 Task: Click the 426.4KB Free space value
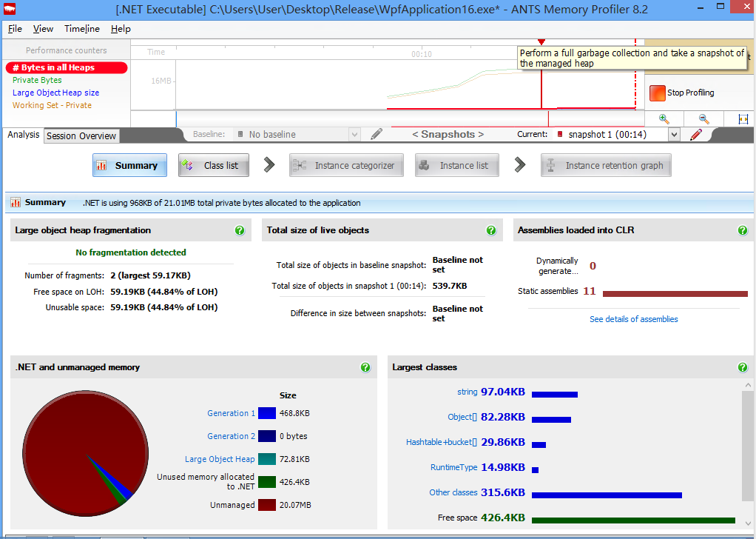coord(503,518)
